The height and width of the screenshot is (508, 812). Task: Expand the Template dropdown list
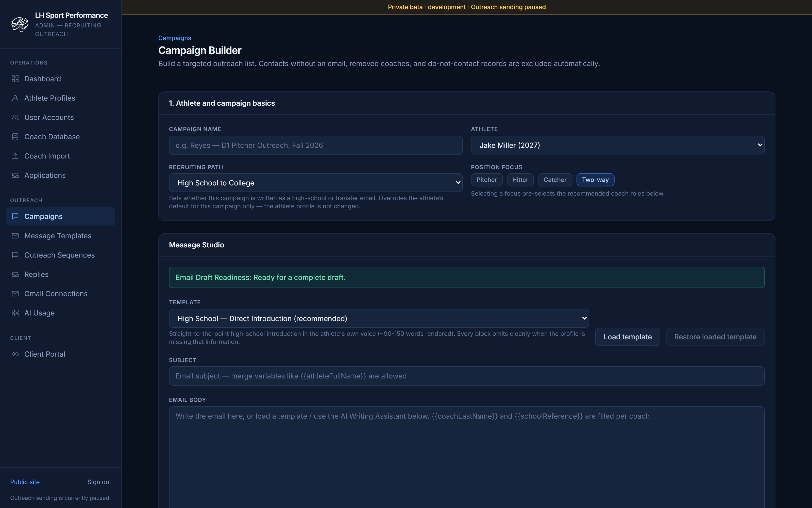pyautogui.click(x=379, y=318)
